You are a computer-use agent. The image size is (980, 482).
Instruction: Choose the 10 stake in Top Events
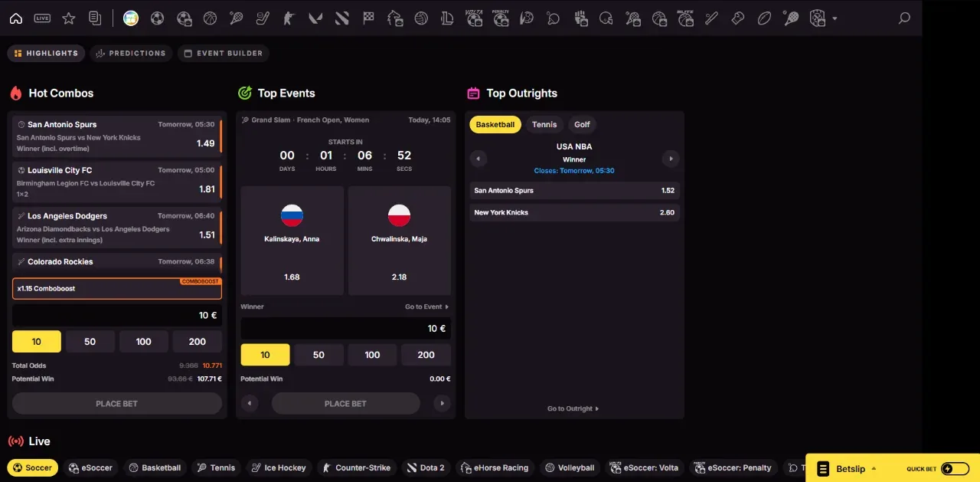pos(266,355)
